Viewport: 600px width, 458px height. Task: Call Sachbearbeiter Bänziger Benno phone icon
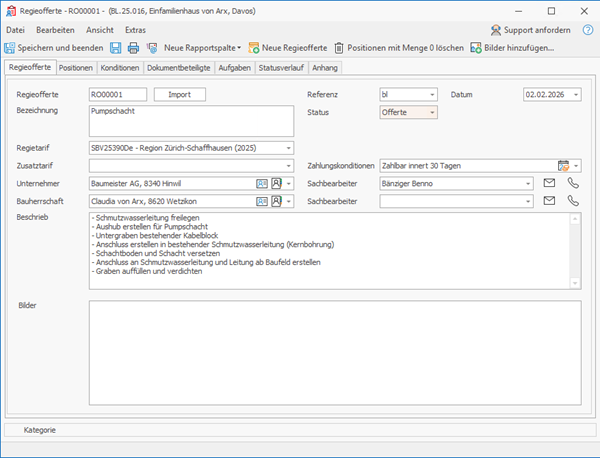(573, 183)
